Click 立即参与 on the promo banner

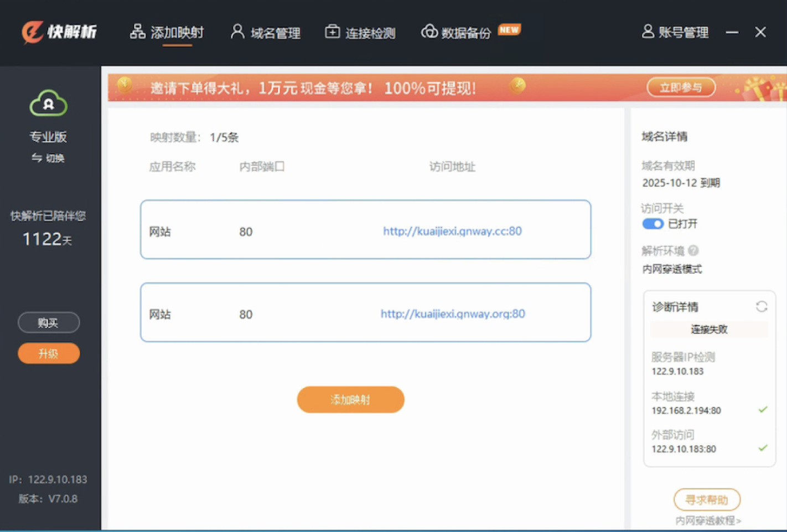tap(681, 87)
